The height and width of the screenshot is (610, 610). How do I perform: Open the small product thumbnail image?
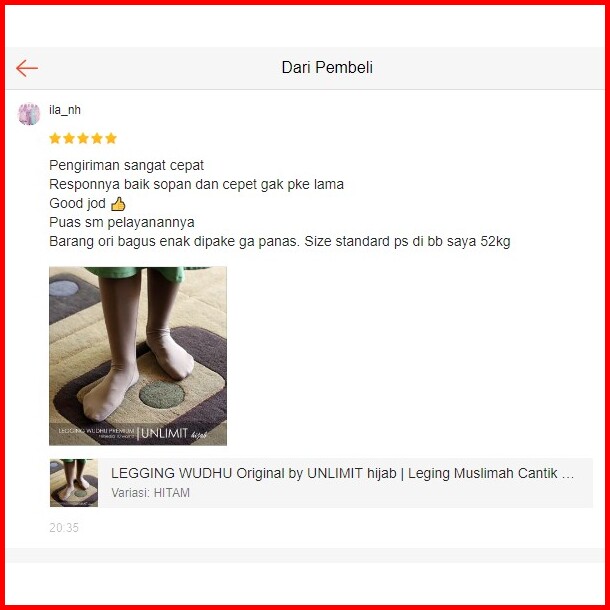pos(74,483)
